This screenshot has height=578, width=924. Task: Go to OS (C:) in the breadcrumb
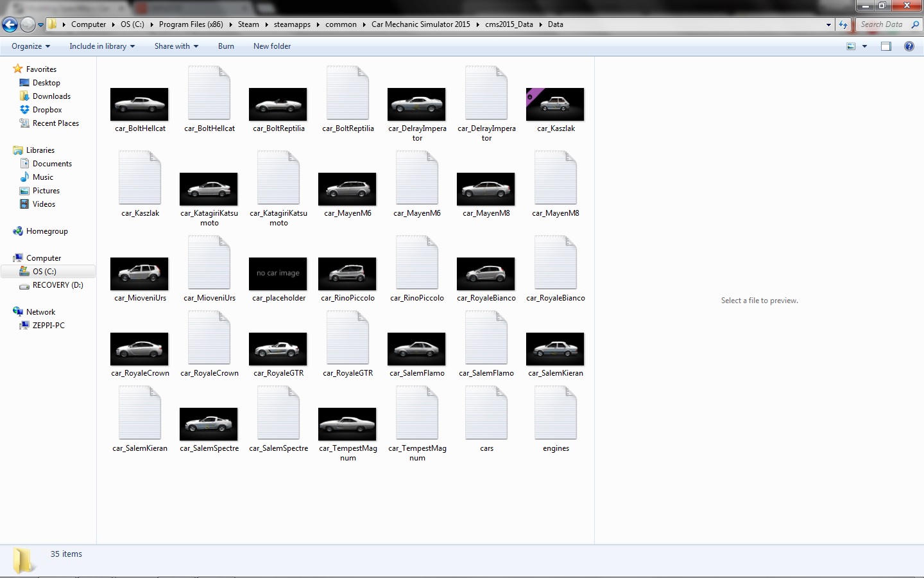point(132,24)
